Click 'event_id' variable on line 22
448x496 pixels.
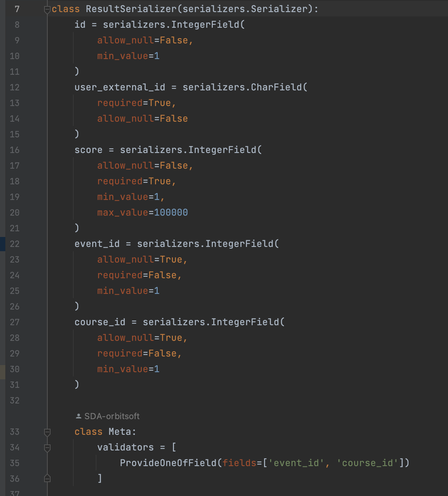click(97, 244)
